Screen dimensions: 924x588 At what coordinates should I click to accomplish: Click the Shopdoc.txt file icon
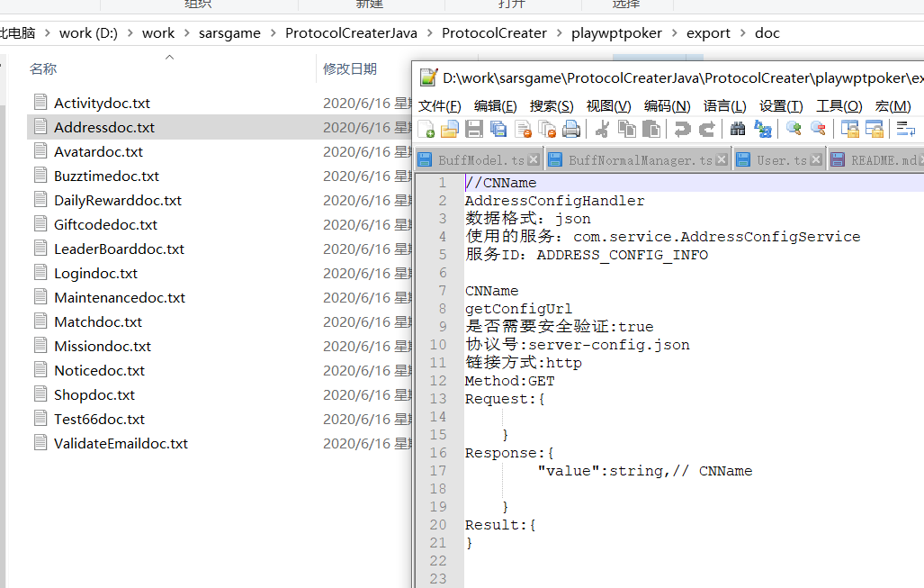coord(40,394)
